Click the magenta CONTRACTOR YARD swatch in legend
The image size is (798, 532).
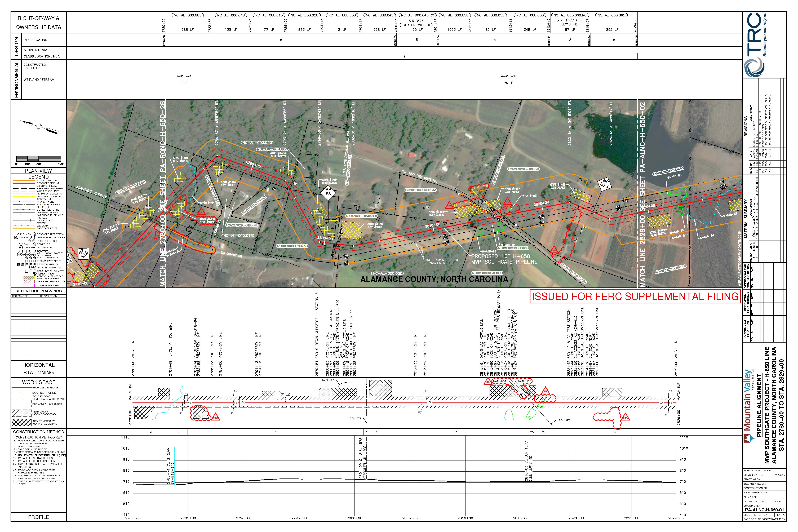click(x=29, y=285)
